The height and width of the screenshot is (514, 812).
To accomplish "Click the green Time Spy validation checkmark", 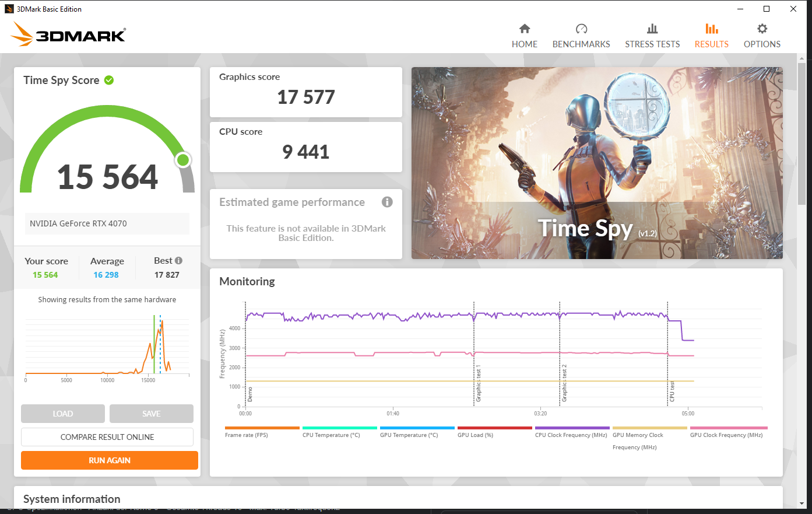I will point(109,80).
